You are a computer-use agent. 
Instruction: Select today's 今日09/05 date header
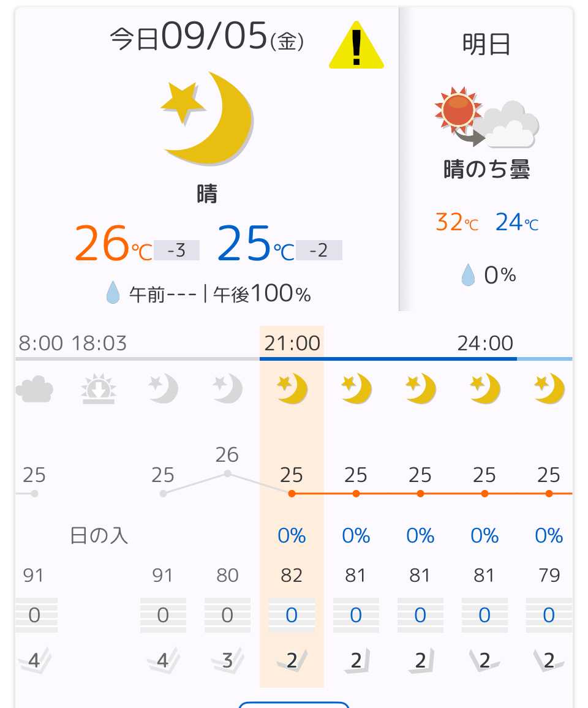click(207, 38)
